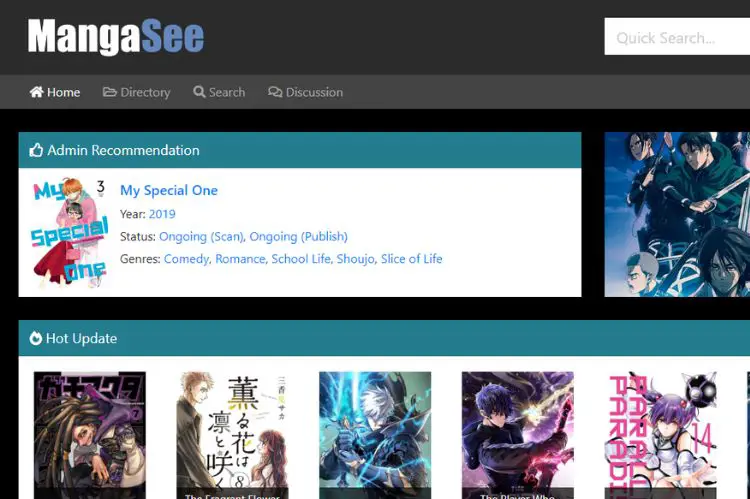Click the MangaSee logo
Image resolution: width=750 pixels, height=499 pixels.
(116, 36)
